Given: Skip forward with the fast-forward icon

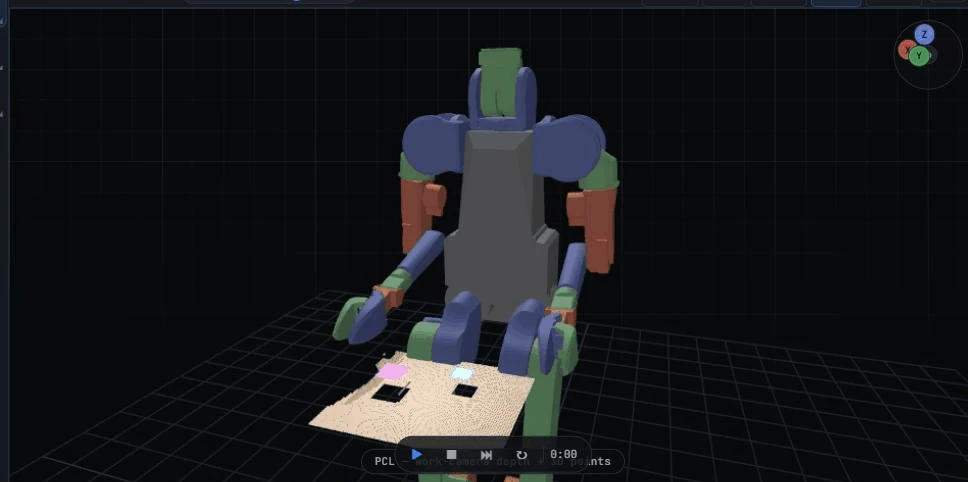Looking at the screenshot, I should tap(486, 455).
